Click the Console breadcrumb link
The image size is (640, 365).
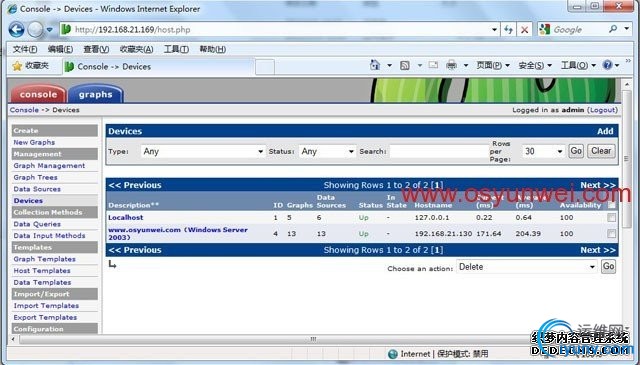pos(24,110)
